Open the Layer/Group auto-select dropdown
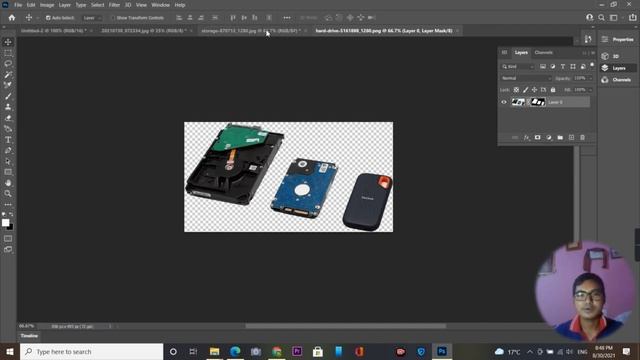Viewport: 640px width, 360px height. (92, 18)
